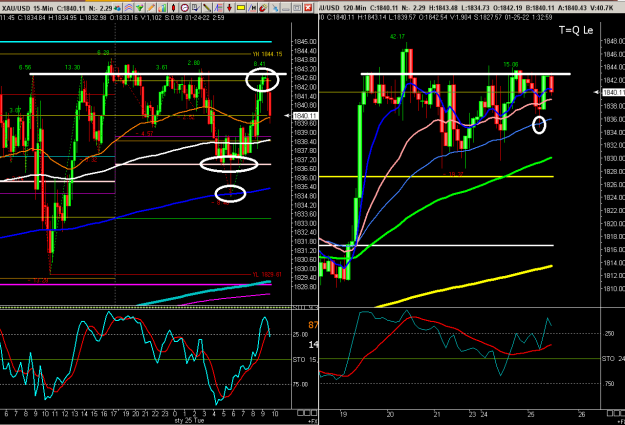The height and width of the screenshot is (425, 625).
Task: Toggle the red magnet snap icon
Action: point(263,8)
